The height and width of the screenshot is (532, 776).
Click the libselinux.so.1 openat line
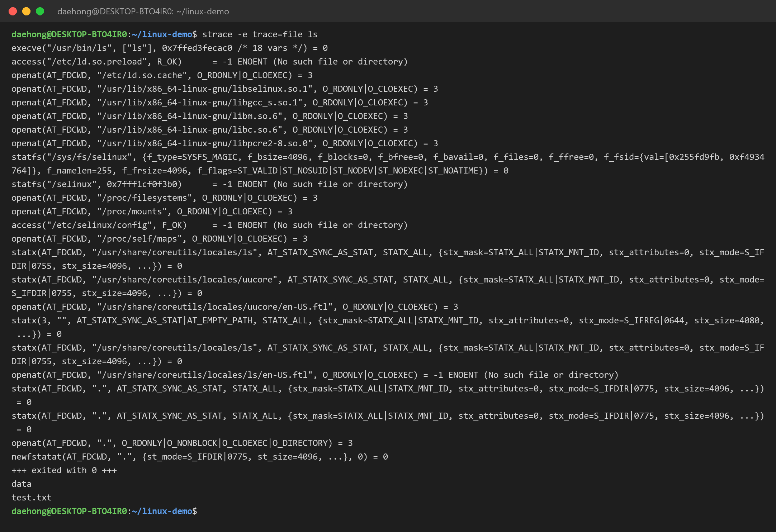point(225,89)
